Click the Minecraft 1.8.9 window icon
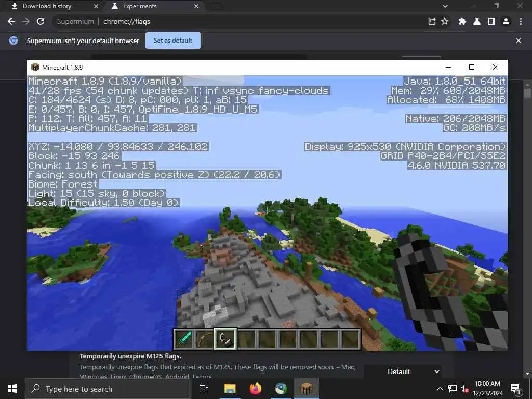The height and width of the screenshot is (399, 532). [x=35, y=67]
